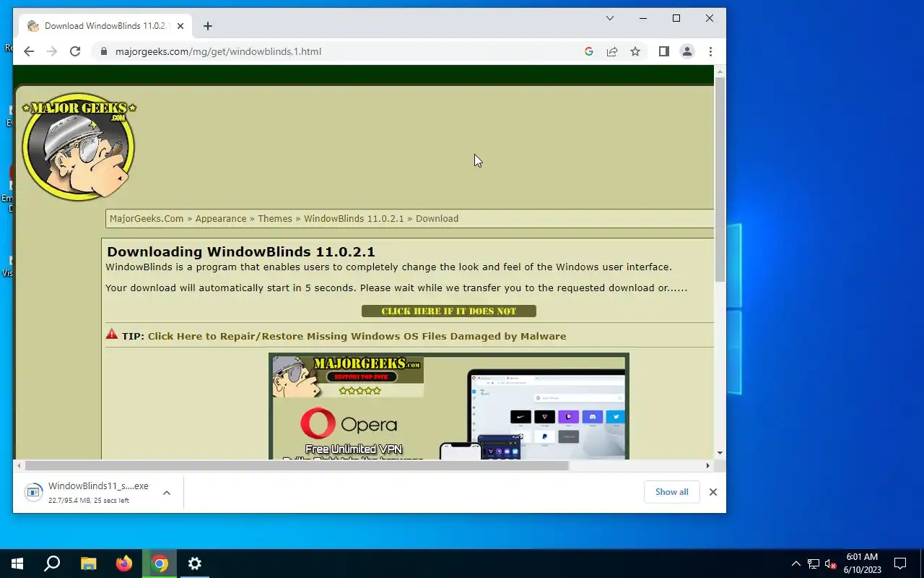Image resolution: width=924 pixels, height=578 pixels.
Task: Click scroll left arrow on horizontal scrollbar
Action: tap(19, 466)
